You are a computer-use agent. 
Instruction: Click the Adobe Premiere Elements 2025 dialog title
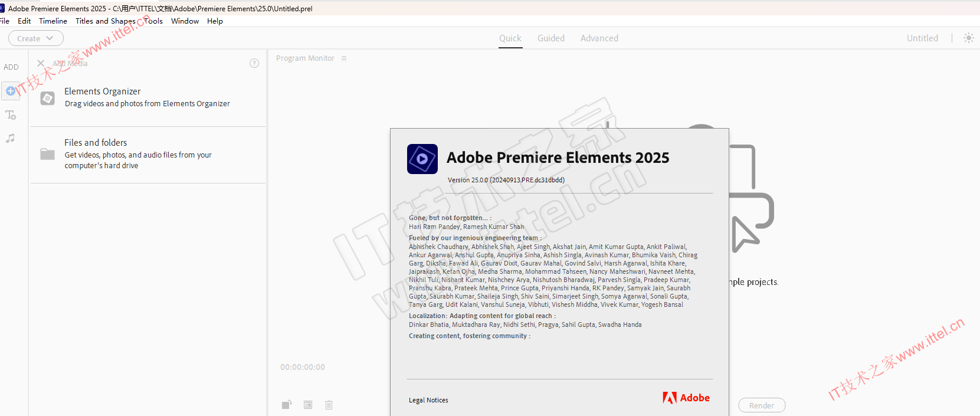pos(558,158)
